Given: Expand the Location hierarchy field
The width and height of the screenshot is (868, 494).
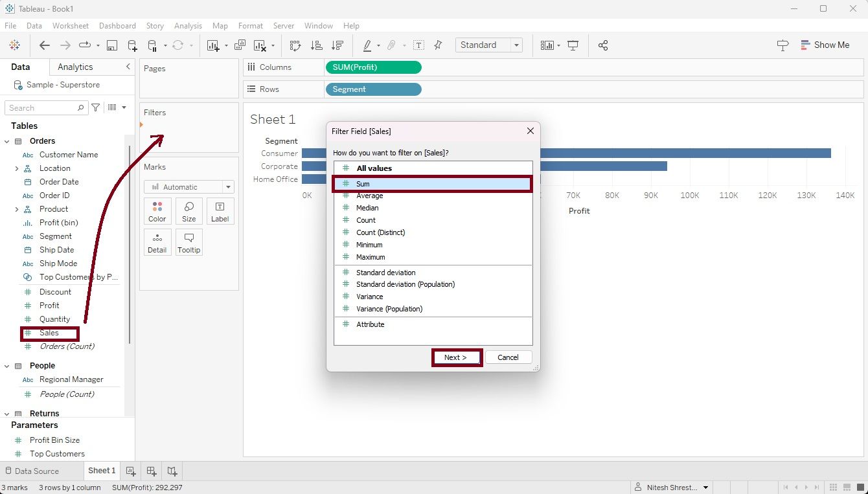Looking at the screenshot, I should tap(16, 168).
